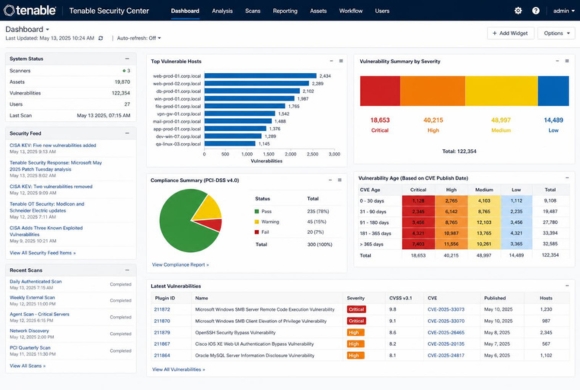The height and width of the screenshot is (390, 580).
Task: Collapse the Security Feed widget
Action: pyautogui.click(x=127, y=133)
